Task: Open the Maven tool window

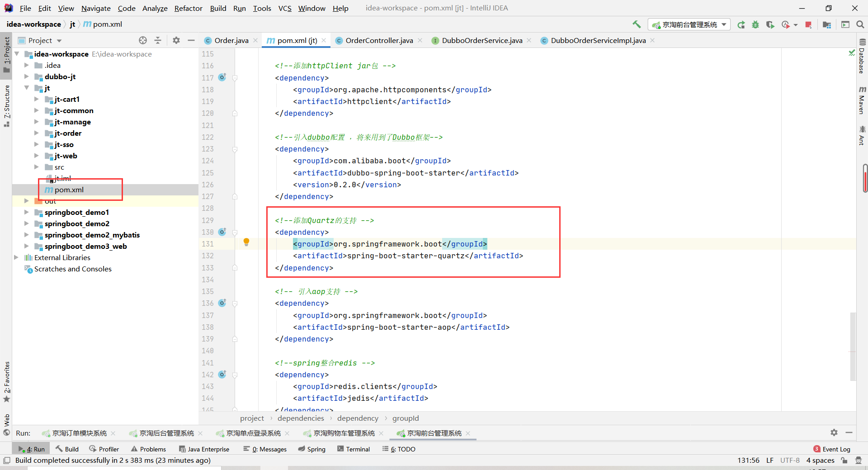Action: click(x=862, y=100)
